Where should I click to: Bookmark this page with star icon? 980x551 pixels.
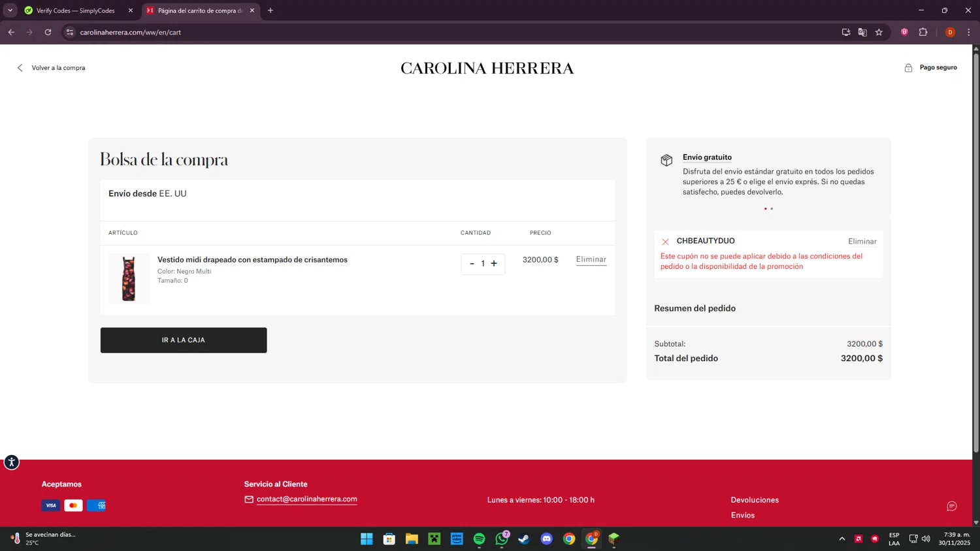click(879, 32)
